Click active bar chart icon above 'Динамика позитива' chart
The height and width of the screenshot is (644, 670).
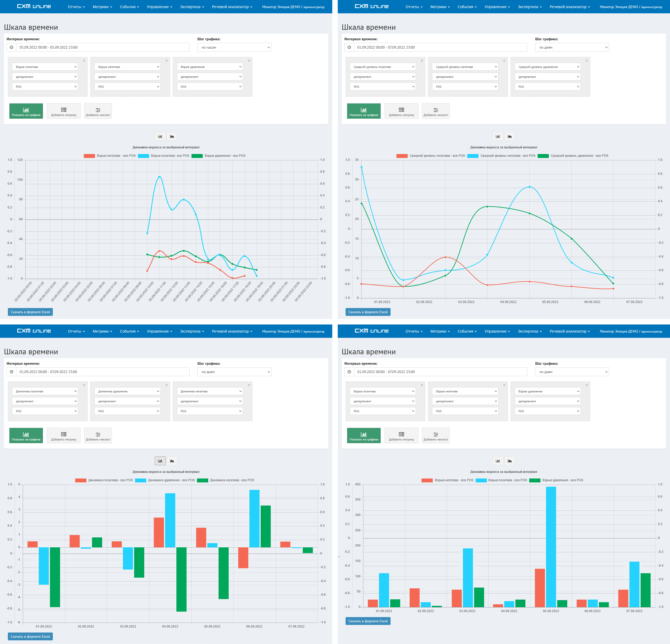(x=160, y=461)
